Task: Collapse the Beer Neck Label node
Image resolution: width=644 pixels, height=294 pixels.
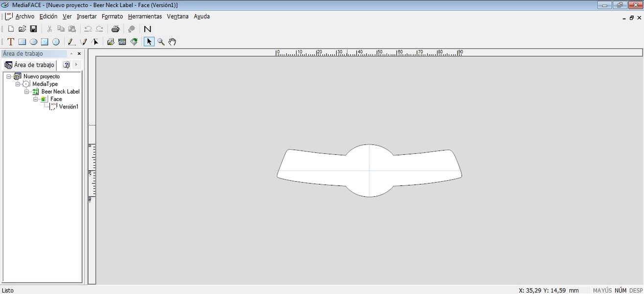Action: point(26,92)
